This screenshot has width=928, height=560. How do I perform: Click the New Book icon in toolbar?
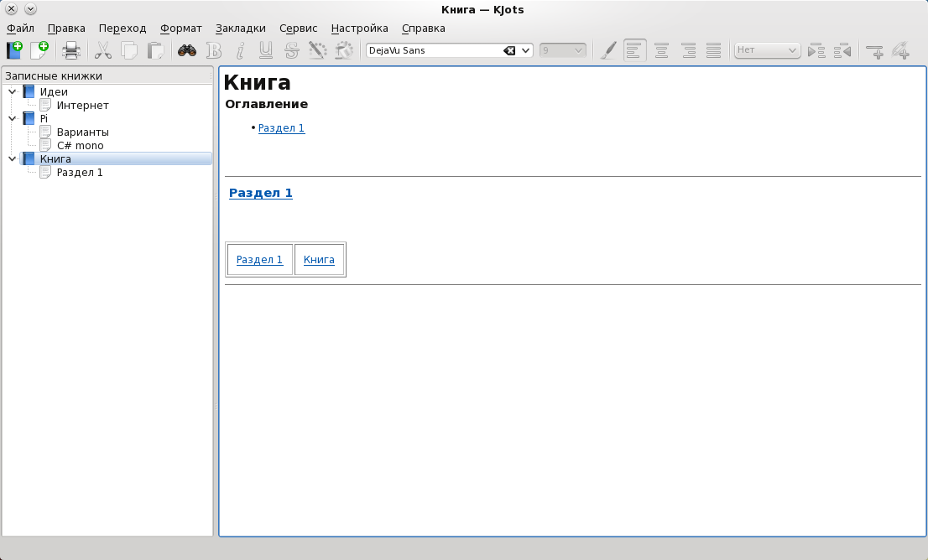pos(14,50)
